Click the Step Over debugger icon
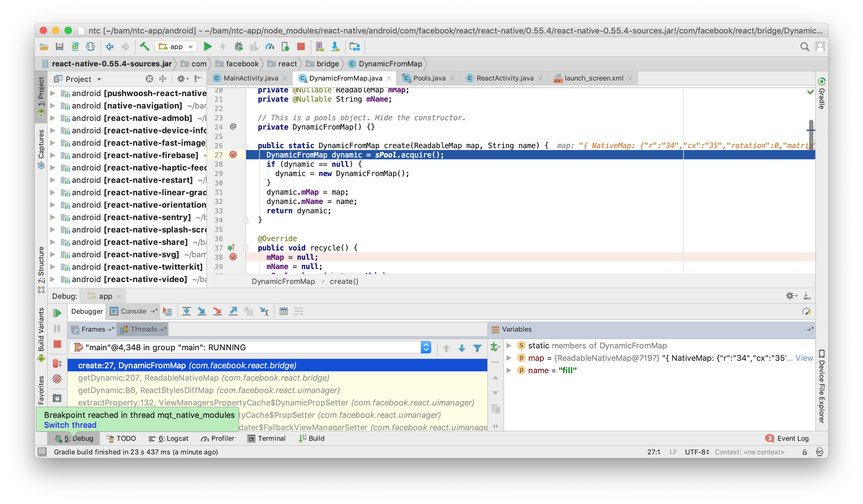 pos(186,311)
